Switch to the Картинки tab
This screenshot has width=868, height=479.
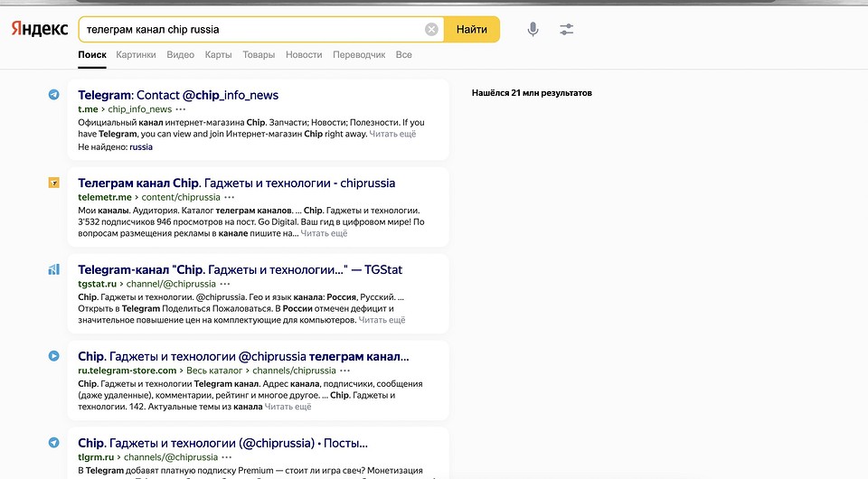(x=136, y=55)
